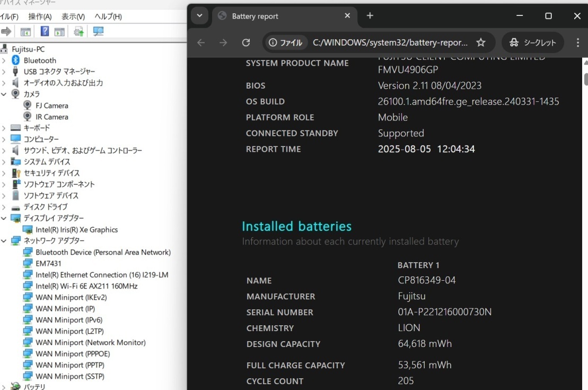Click the forward arrow in Device Manager toolbar
This screenshot has height=390, width=588.
click(x=6, y=31)
